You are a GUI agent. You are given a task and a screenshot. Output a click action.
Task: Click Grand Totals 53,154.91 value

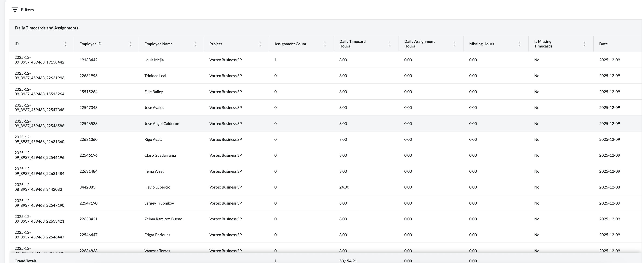pyautogui.click(x=348, y=261)
